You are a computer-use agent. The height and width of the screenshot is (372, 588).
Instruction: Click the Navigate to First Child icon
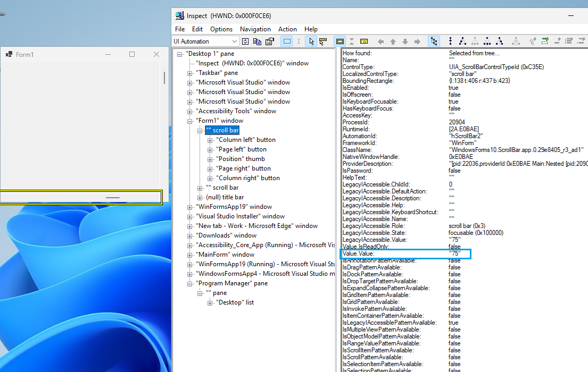tap(463, 41)
